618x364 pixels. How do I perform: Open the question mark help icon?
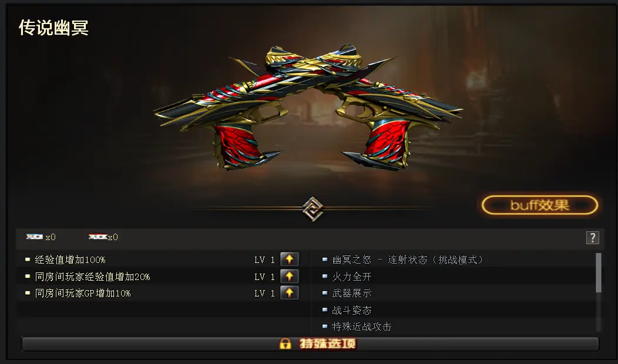pos(592,238)
